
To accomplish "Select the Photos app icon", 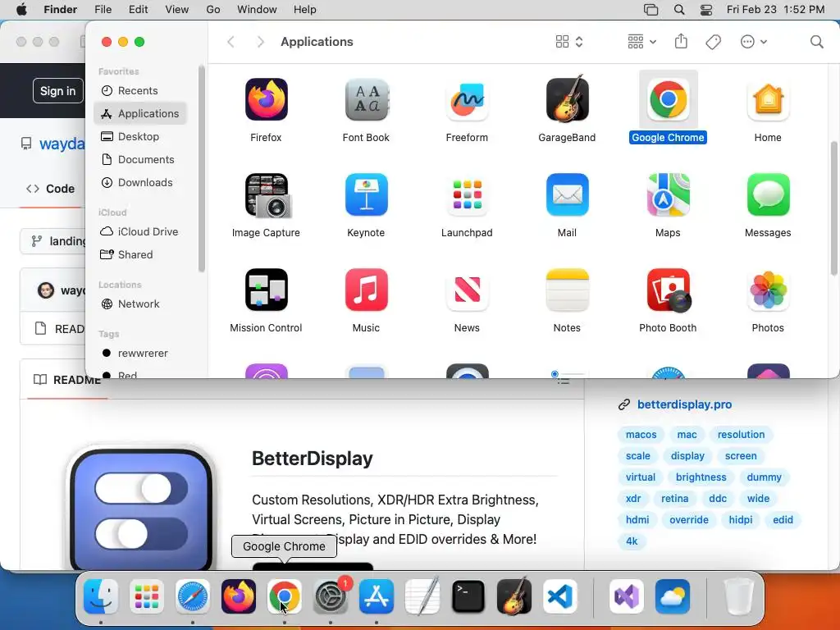I will 768,290.
